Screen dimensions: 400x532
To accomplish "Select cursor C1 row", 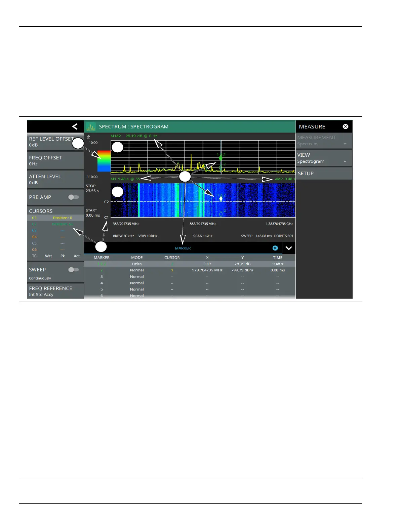I will [55, 218].
